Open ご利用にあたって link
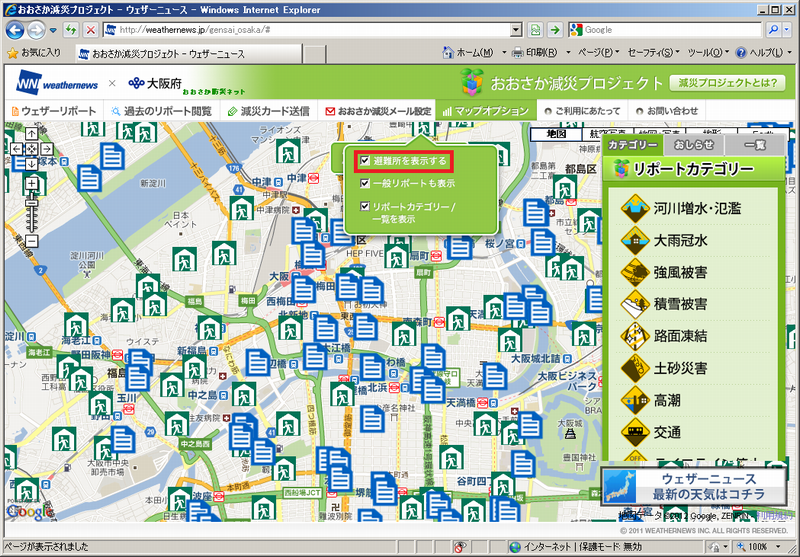This screenshot has width=800, height=557. tap(582, 111)
